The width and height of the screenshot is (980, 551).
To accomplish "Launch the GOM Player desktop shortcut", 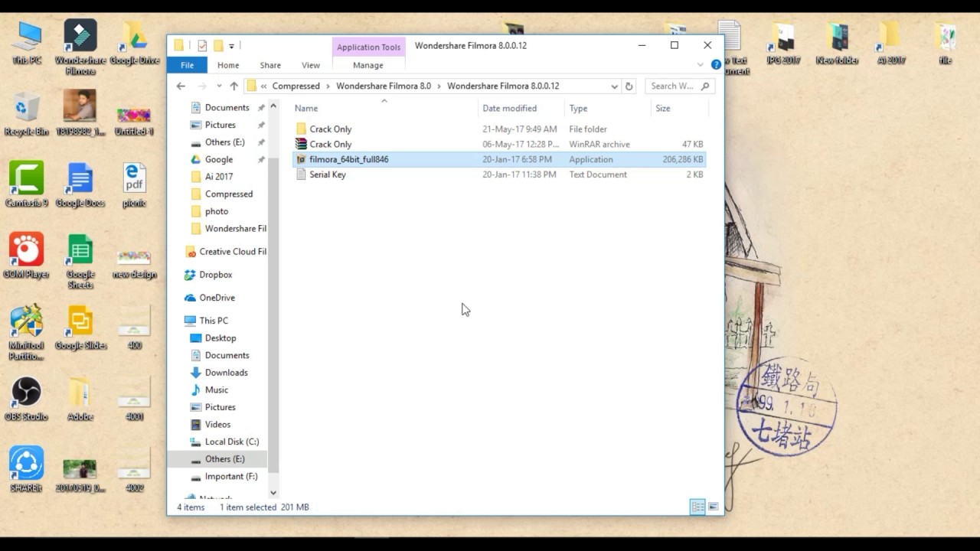I will [27, 257].
